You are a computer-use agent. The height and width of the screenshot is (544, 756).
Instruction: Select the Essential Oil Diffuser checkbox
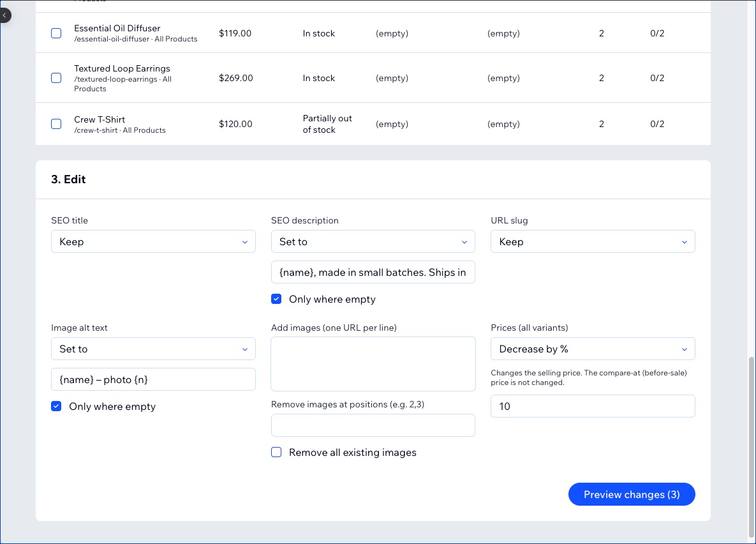[56, 33]
